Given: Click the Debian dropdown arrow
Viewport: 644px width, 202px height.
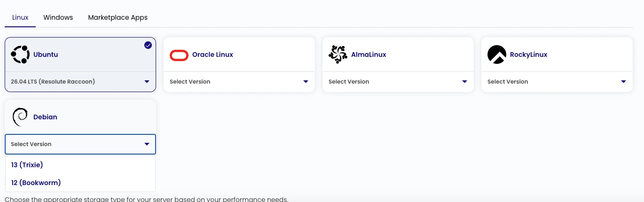Looking at the screenshot, I should click(147, 144).
